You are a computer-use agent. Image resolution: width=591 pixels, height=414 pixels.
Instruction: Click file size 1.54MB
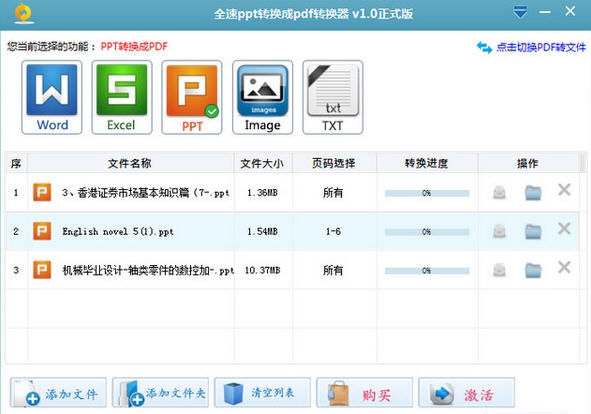pos(262,232)
